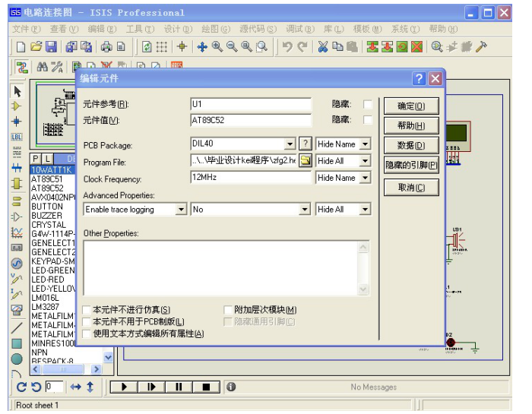
Task: Copy selection to clipboard
Action: pyautogui.click(x=337, y=46)
